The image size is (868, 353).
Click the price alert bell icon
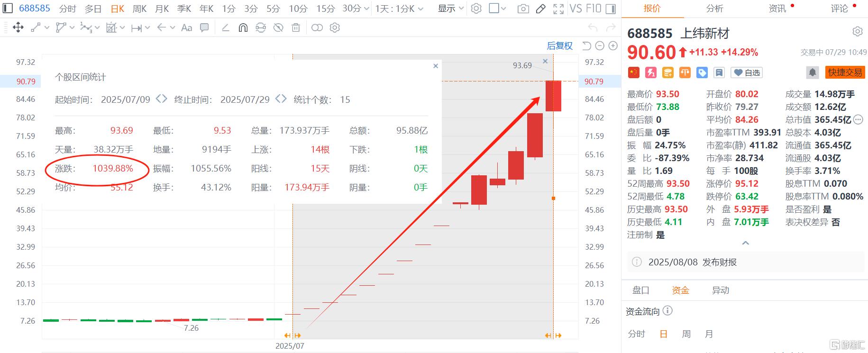(x=813, y=72)
